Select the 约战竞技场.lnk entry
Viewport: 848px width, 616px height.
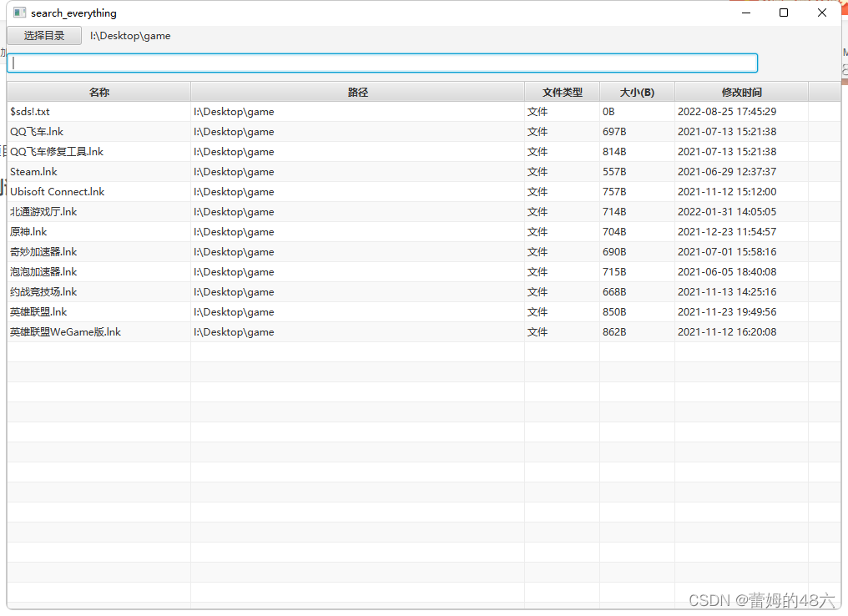(x=43, y=291)
